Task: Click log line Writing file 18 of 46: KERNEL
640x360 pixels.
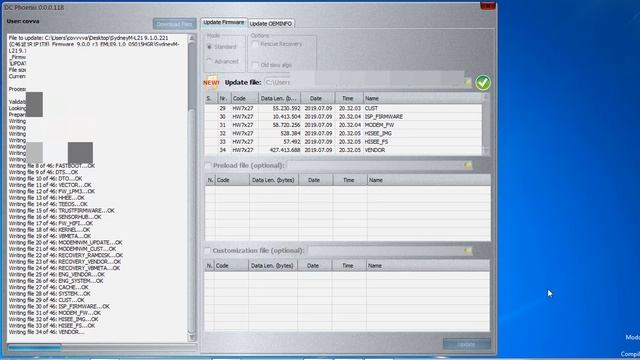Action: [x=49, y=230]
